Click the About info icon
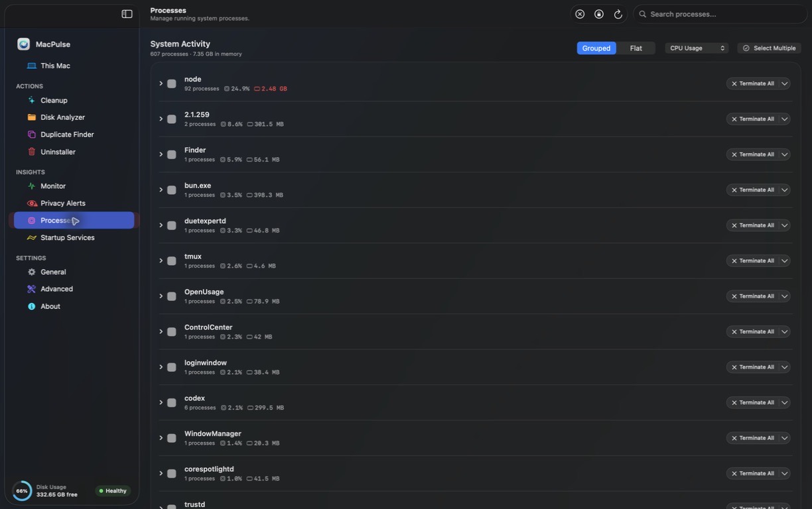 click(x=31, y=306)
